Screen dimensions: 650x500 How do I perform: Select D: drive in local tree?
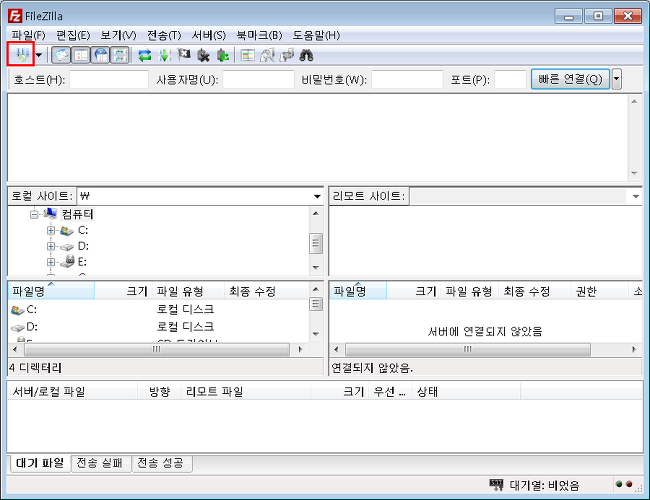[x=83, y=246]
